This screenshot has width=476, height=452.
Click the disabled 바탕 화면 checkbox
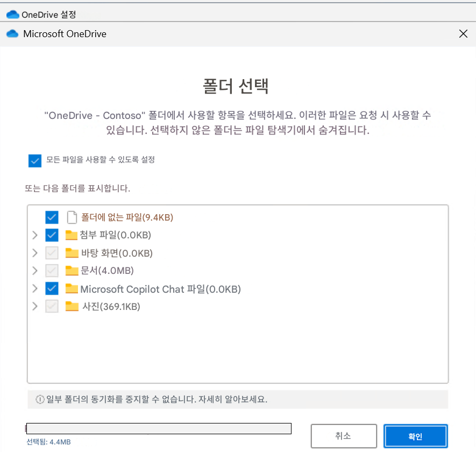click(52, 253)
